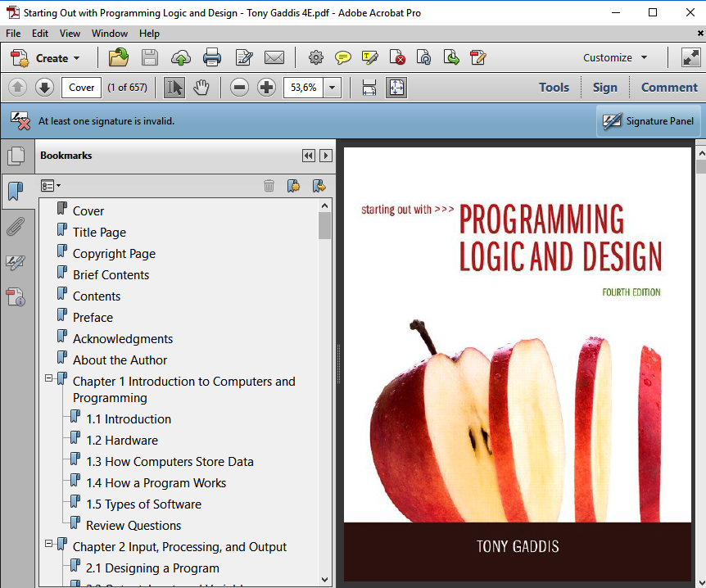Activate the Selection tool for text
706x588 pixels.
pos(174,88)
